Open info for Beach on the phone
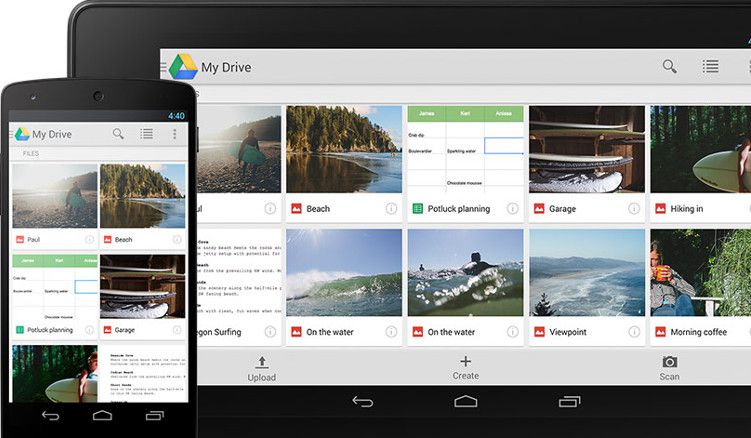 pyautogui.click(x=177, y=239)
